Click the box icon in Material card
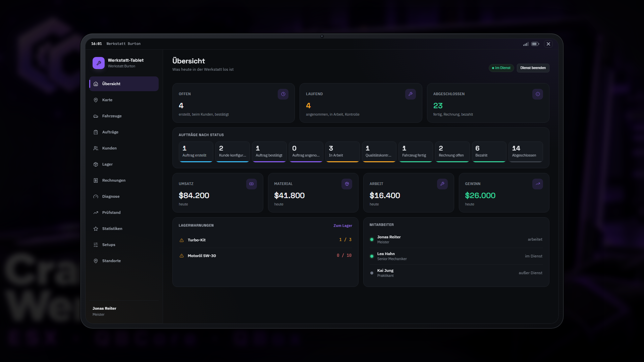This screenshot has width=644, height=362. tap(347, 184)
